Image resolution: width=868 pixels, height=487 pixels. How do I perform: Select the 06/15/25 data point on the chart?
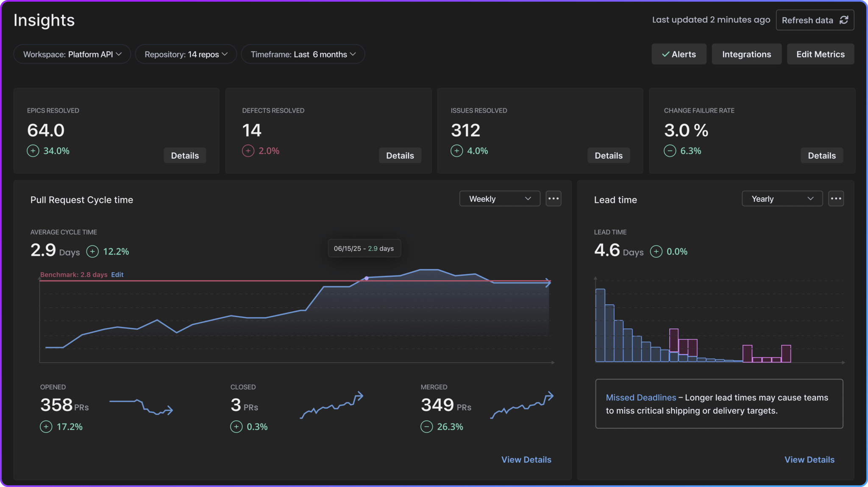(x=366, y=278)
